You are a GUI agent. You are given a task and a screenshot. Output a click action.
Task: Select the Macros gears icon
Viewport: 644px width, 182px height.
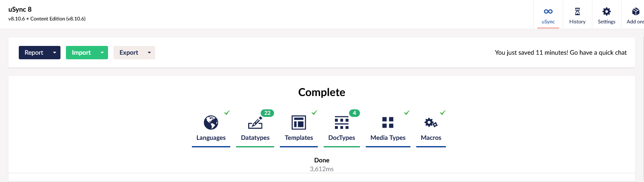tap(431, 123)
